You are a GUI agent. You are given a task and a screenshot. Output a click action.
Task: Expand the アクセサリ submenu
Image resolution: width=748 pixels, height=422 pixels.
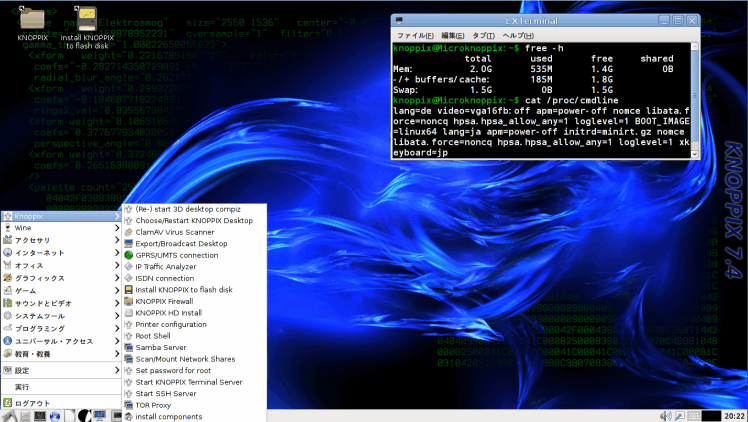(x=61, y=240)
